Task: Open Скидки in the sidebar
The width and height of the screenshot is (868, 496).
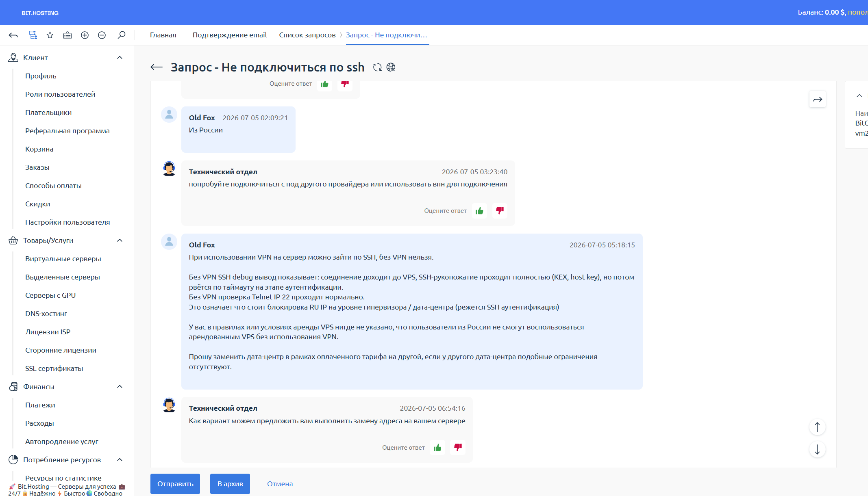Action: [38, 204]
